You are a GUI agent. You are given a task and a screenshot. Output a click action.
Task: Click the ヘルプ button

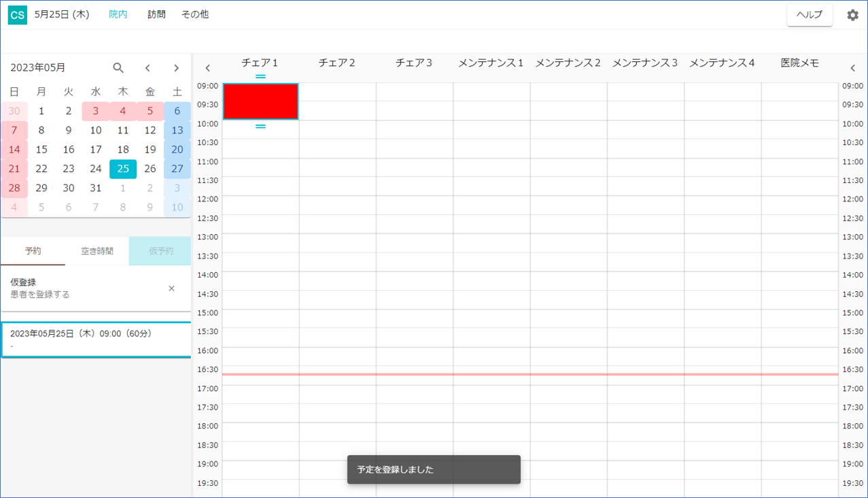tap(810, 15)
